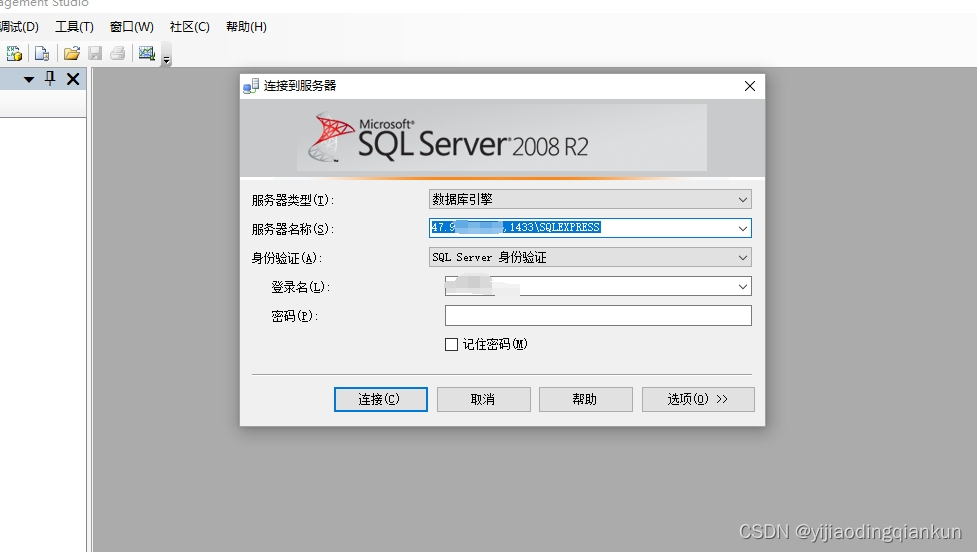Click the Save floppy disk toolbar icon

point(95,54)
